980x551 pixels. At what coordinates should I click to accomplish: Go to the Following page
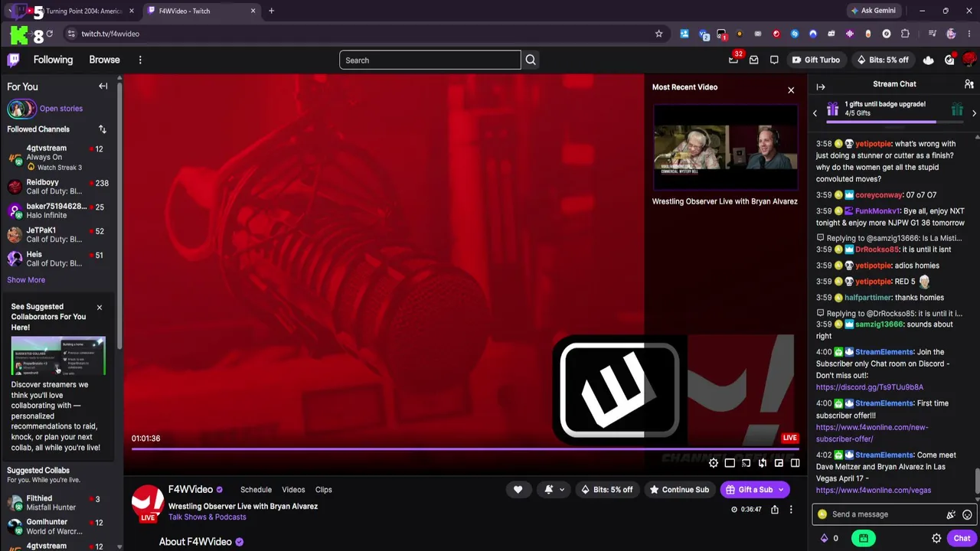click(53, 60)
